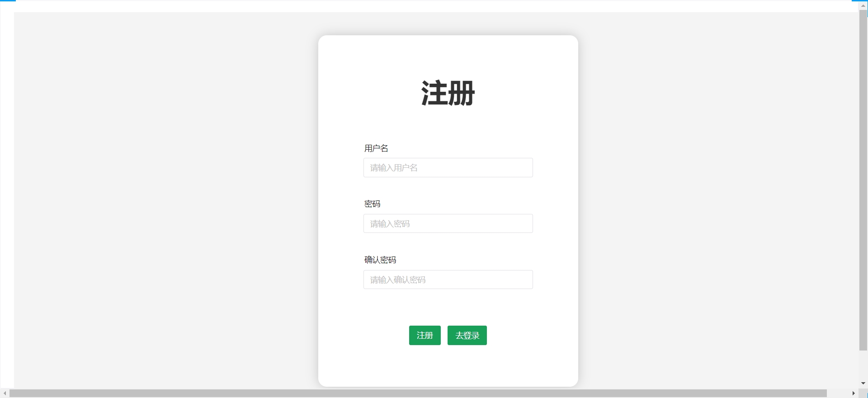Click the vertical scrollbar thumb
Image resolution: width=868 pixels, height=398 pixels.
[863, 181]
